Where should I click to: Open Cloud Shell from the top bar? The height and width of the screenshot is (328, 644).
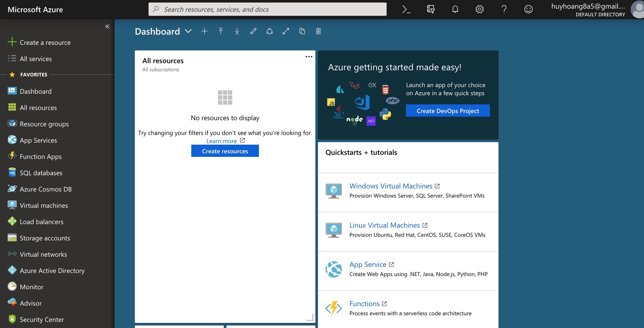click(406, 9)
